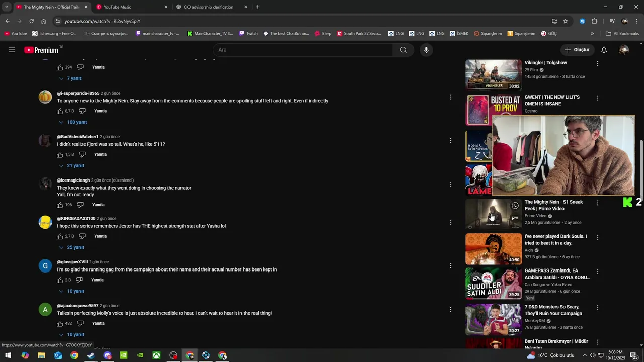
Task: Click the search magnifier button
Action: pyautogui.click(x=404, y=50)
